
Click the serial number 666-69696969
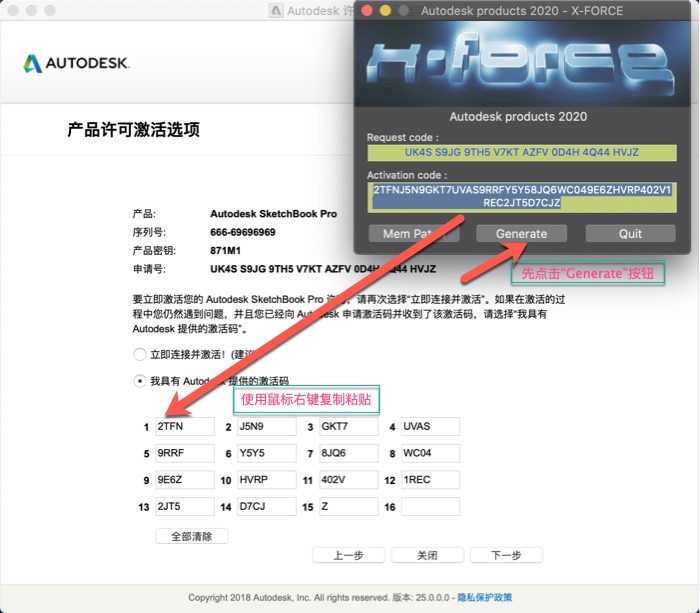[x=243, y=232]
